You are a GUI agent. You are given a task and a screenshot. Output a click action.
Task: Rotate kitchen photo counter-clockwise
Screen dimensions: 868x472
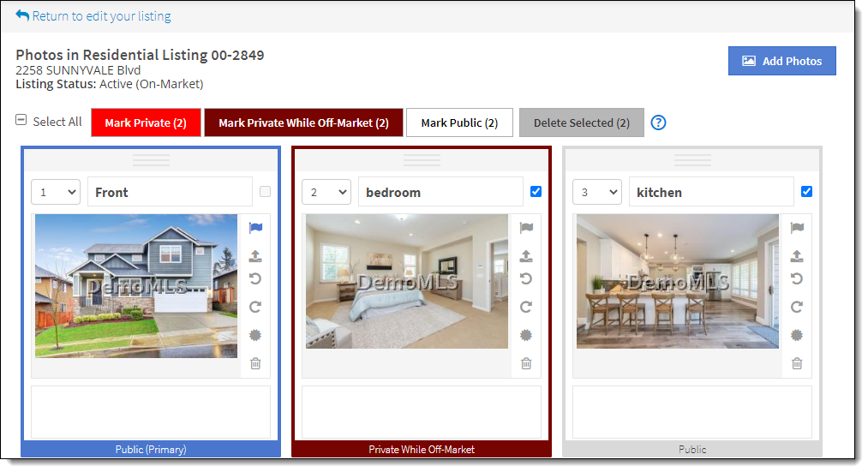point(797,278)
